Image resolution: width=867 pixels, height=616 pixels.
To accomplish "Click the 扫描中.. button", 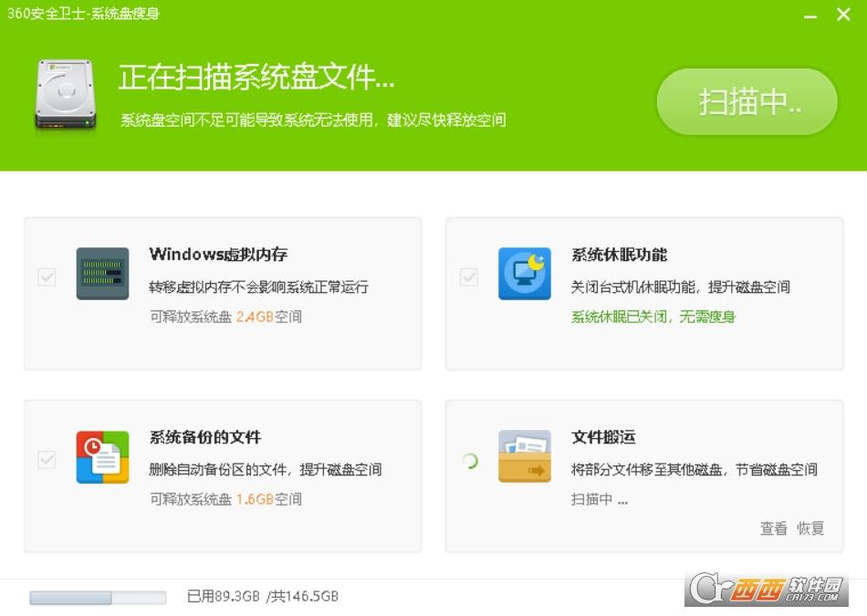I will click(x=747, y=101).
